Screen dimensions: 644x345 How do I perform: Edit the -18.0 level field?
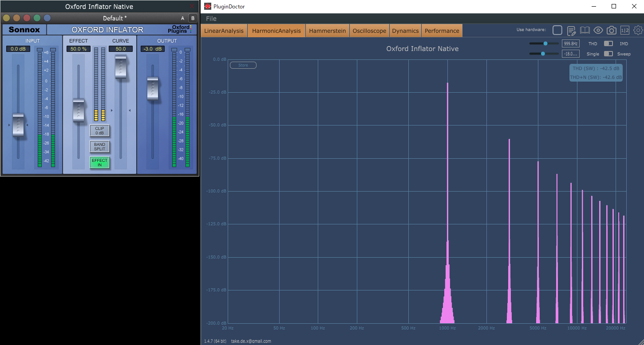[x=570, y=54]
